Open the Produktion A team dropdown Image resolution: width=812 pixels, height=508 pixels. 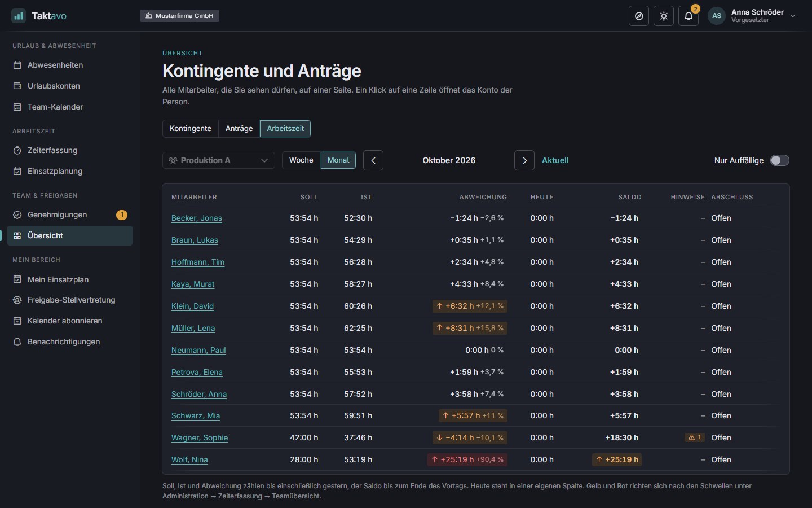pyautogui.click(x=219, y=160)
